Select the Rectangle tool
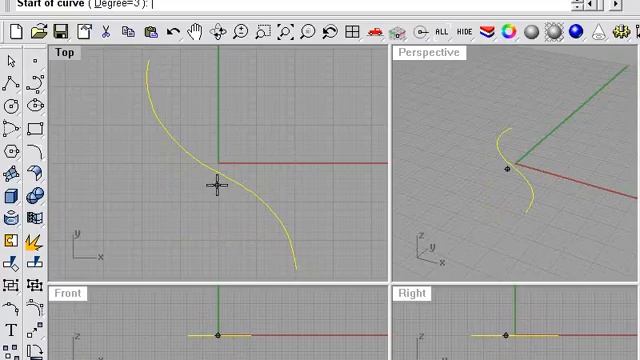The height and width of the screenshot is (360, 640). [35, 129]
